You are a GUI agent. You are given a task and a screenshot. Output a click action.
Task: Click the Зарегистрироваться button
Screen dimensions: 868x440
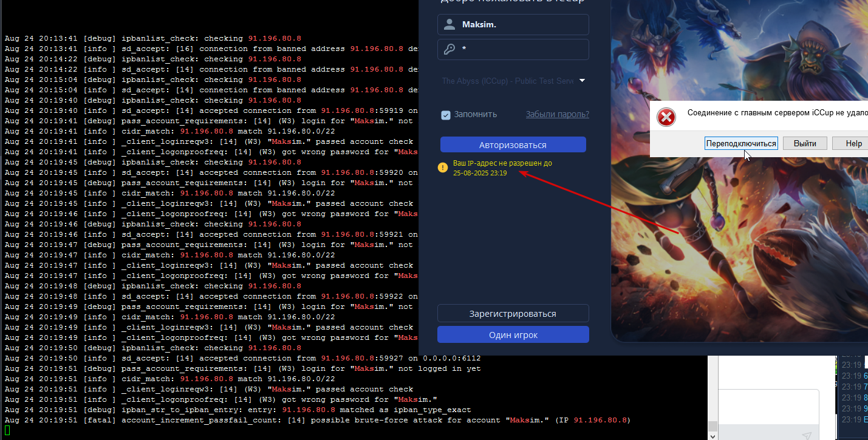point(513,314)
